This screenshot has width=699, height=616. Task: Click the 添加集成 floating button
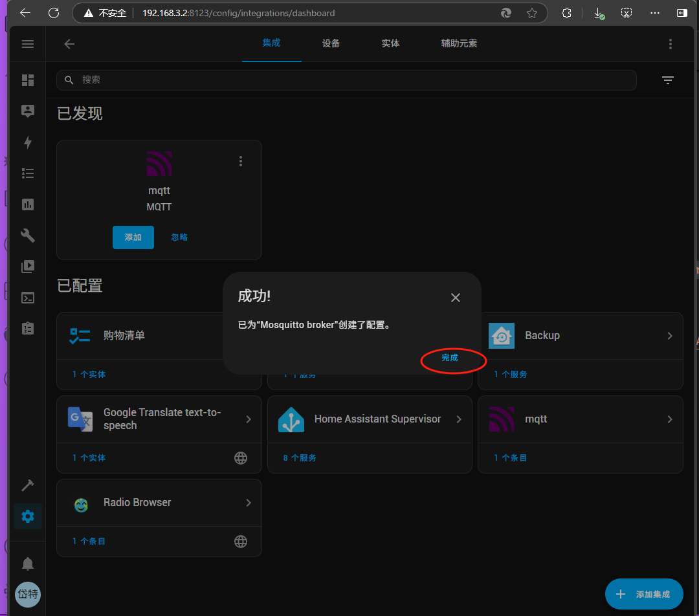tap(644, 594)
